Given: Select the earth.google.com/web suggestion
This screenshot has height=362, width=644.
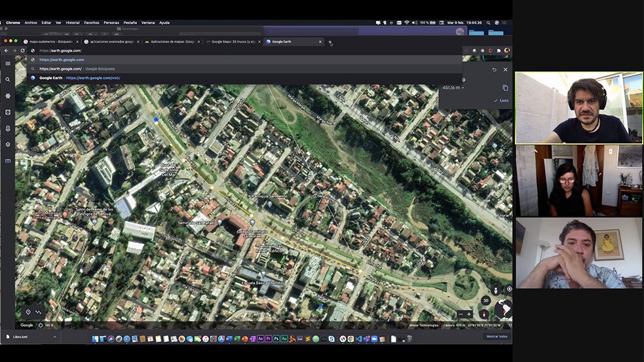Looking at the screenshot, I should [79, 78].
